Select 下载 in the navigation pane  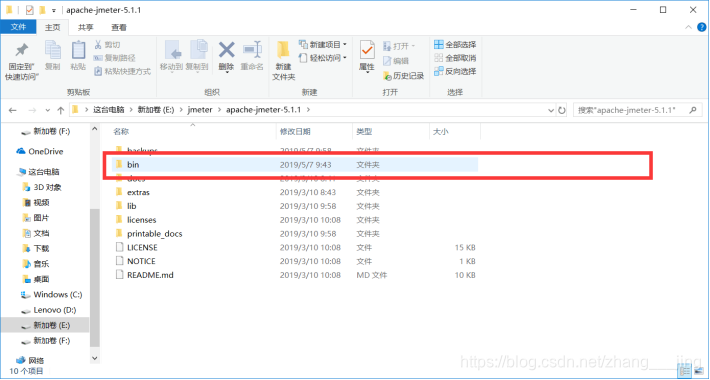tap(36, 249)
